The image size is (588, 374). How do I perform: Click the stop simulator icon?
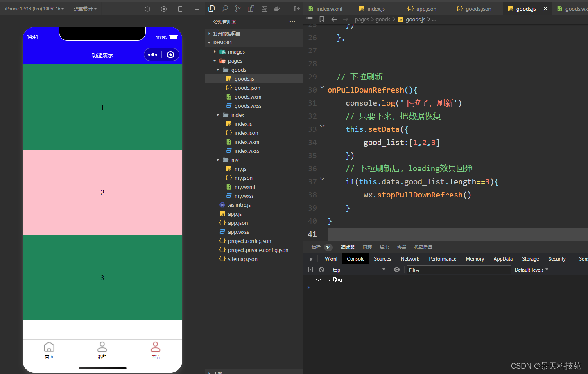(x=164, y=9)
